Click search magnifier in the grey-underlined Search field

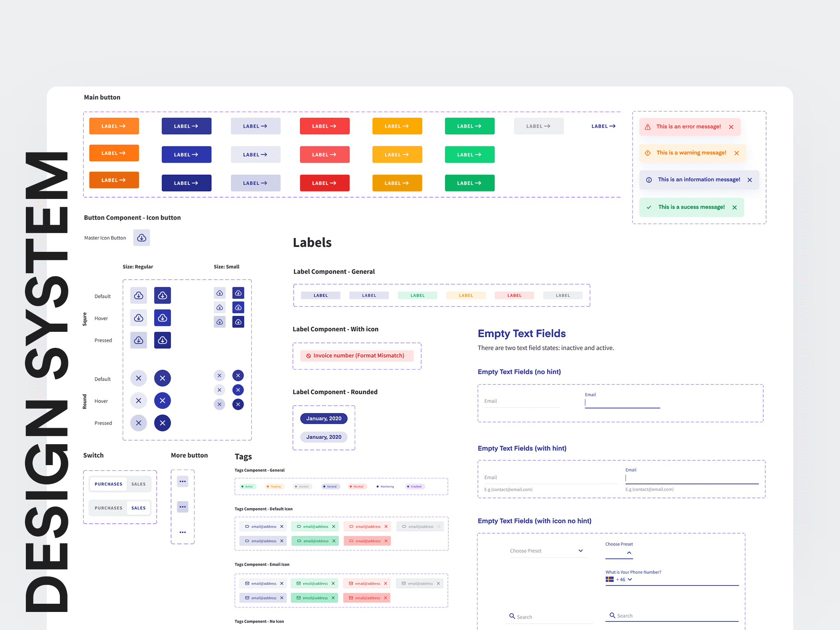[512, 616]
